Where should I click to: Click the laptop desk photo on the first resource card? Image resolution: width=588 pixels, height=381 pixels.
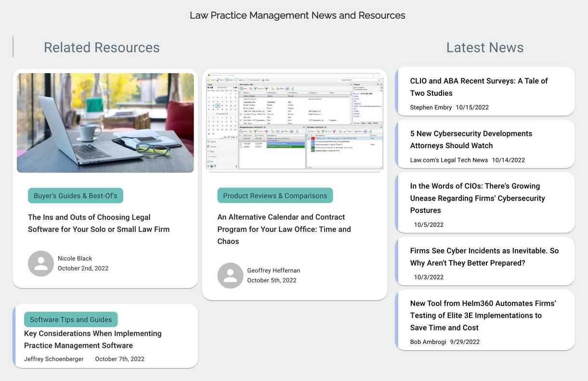coord(105,122)
